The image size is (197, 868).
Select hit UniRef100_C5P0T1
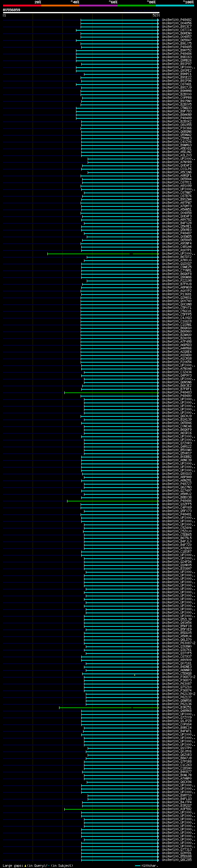tap(176, 308)
